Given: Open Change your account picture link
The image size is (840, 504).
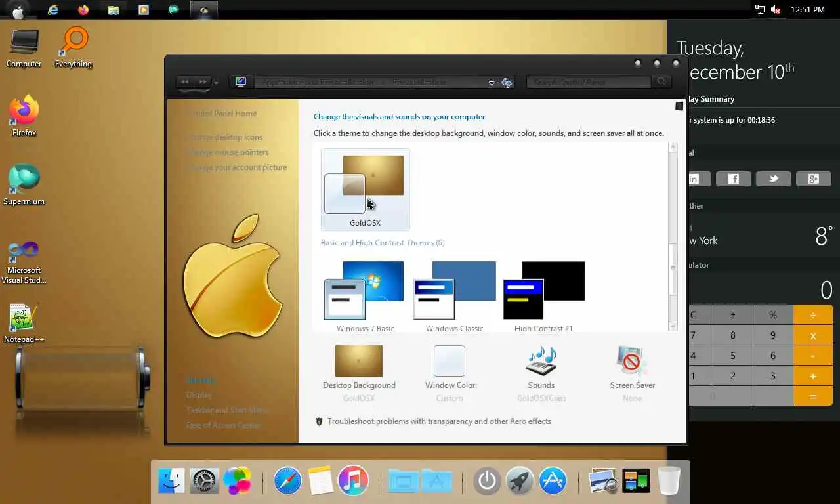Looking at the screenshot, I should tap(238, 167).
